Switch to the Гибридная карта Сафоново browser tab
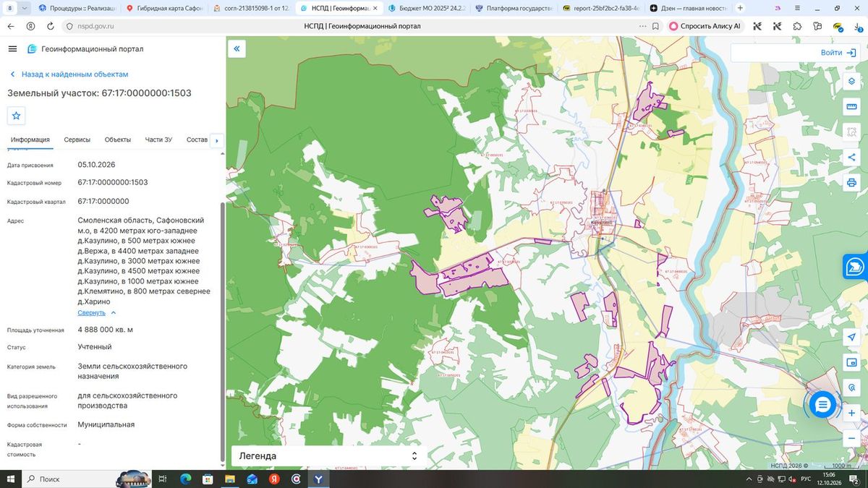 tap(166, 8)
